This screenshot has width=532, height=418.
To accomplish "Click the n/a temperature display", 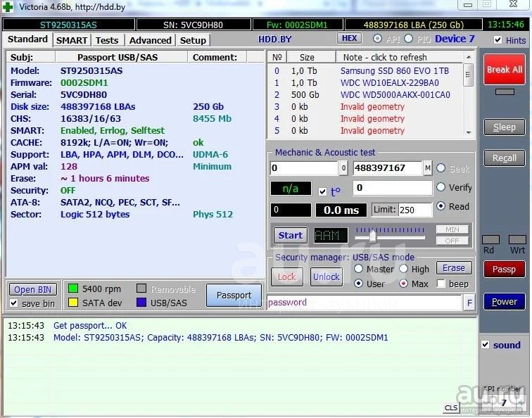I will click(x=291, y=189).
